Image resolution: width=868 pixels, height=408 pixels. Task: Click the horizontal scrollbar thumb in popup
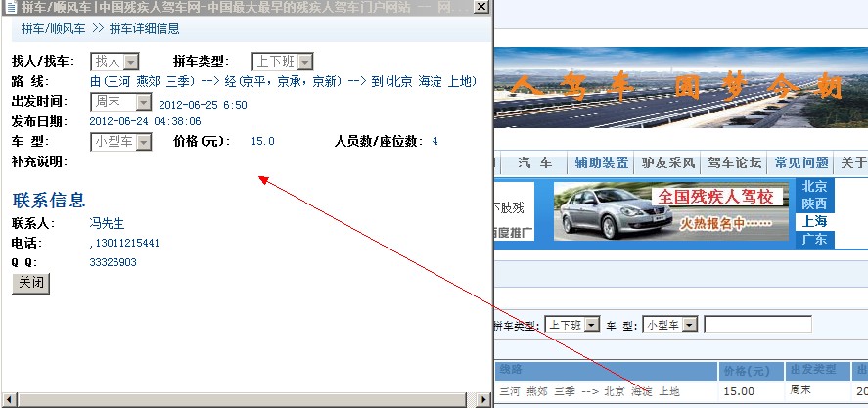point(242,399)
